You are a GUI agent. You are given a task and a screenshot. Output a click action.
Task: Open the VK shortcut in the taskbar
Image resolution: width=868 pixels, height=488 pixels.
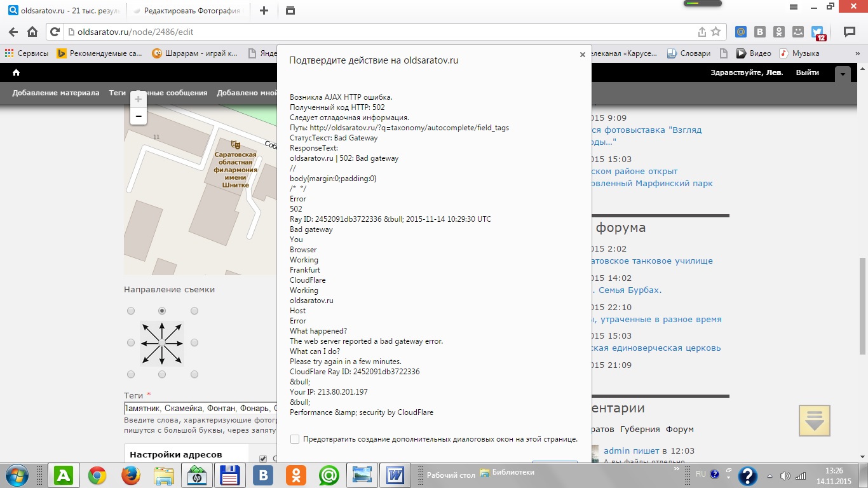pos(263,475)
